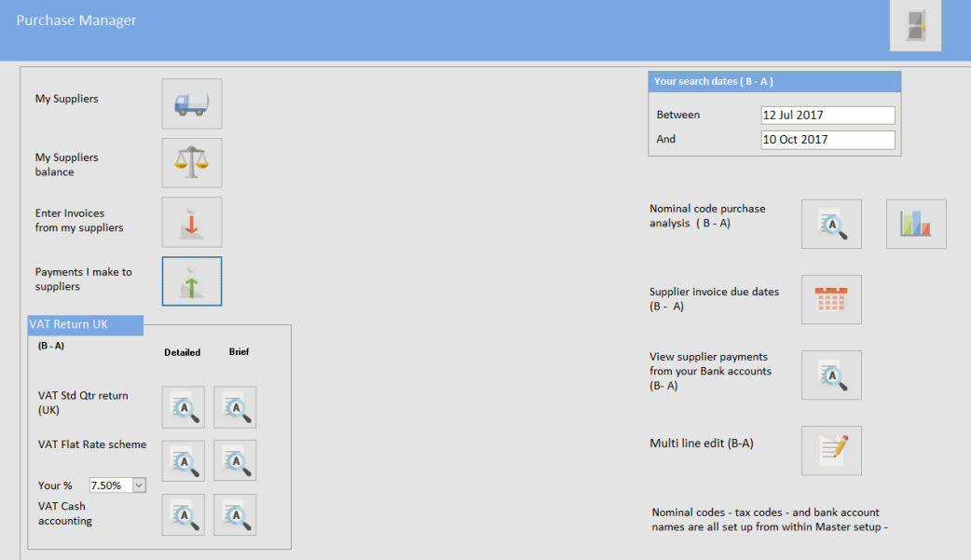Click the Detailed column label
Image resolution: width=971 pixels, height=560 pixels.
(182, 352)
